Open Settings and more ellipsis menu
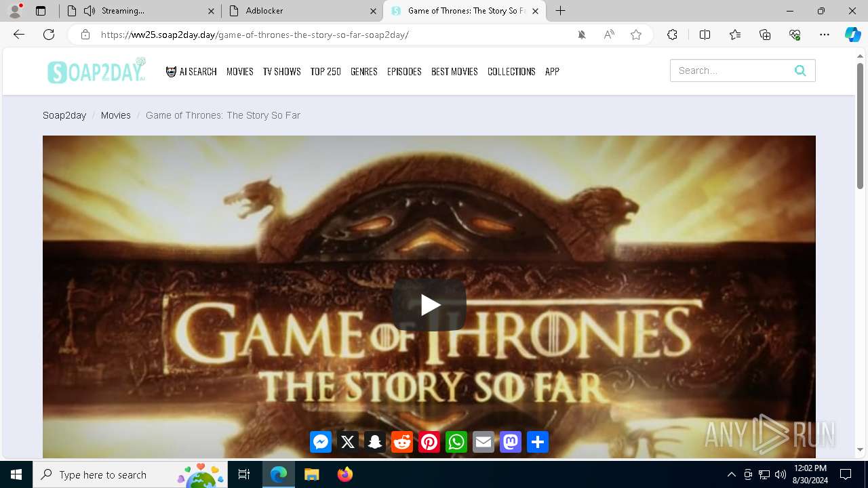 click(825, 35)
